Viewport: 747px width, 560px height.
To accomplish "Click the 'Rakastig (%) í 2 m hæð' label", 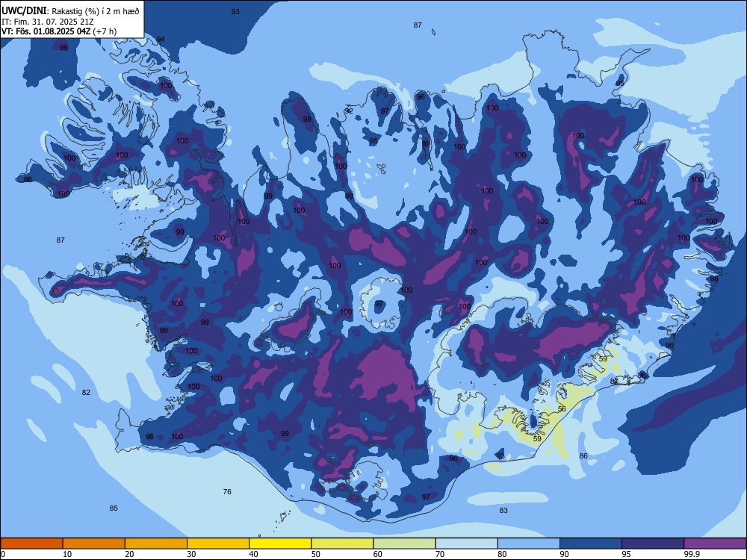I will coord(96,11).
